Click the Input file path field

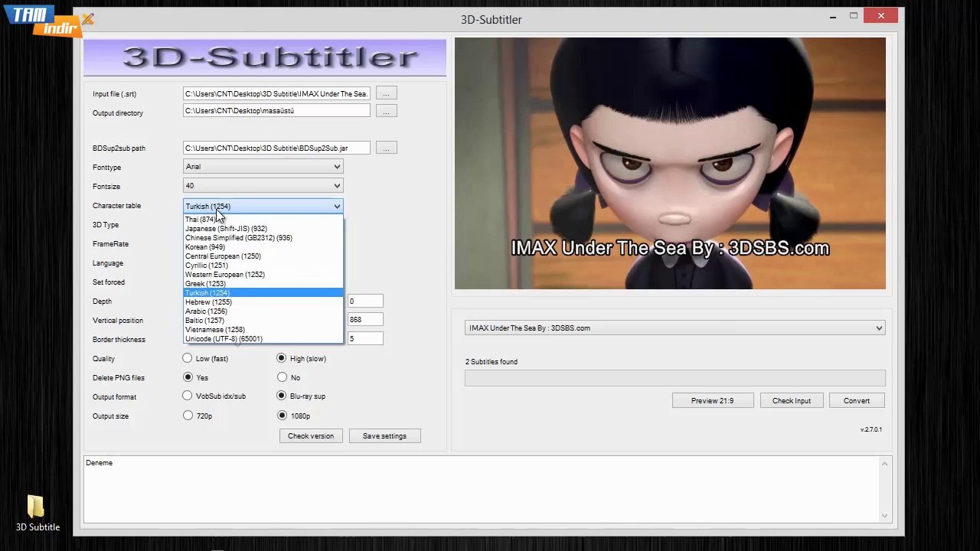[x=276, y=93]
